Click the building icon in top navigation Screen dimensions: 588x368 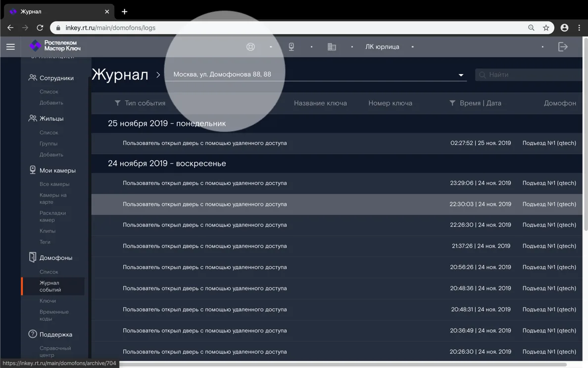coord(332,47)
